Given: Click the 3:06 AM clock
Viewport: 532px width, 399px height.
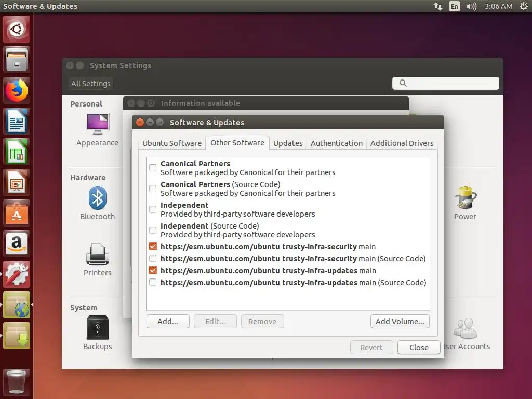Looking at the screenshot, I should click(498, 6).
